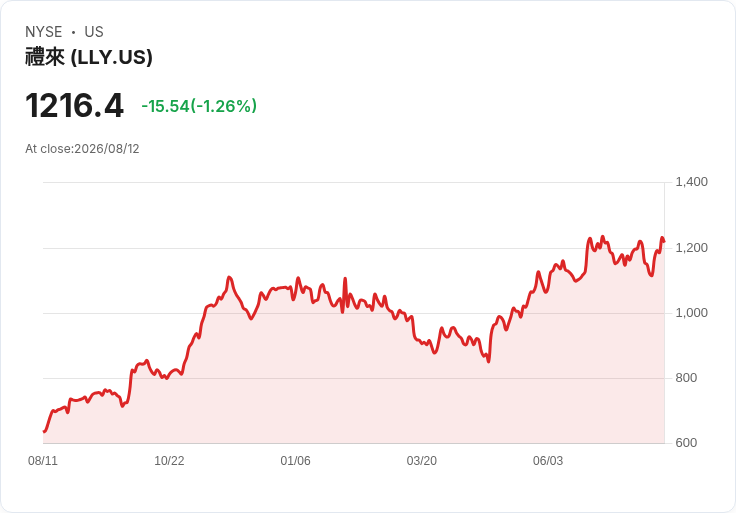This screenshot has width=736, height=513.
Task: Click the LLY.US stock title
Action: pyautogui.click(x=89, y=57)
